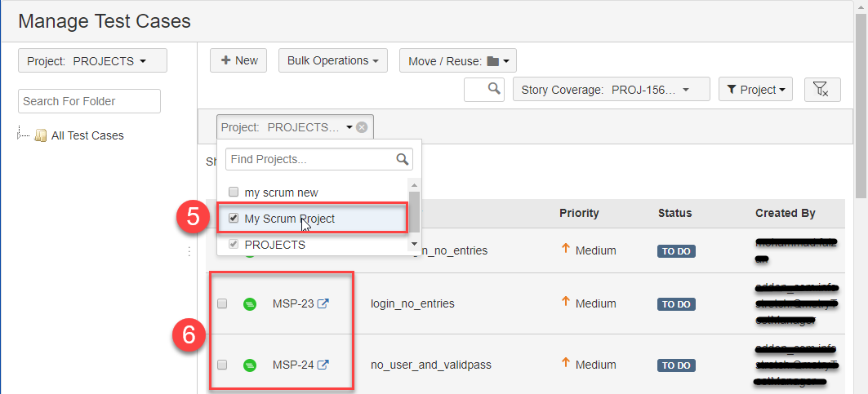Click the no_user_and_validpass summary text
The width and height of the screenshot is (868, 394).
[x=430, y=365]
